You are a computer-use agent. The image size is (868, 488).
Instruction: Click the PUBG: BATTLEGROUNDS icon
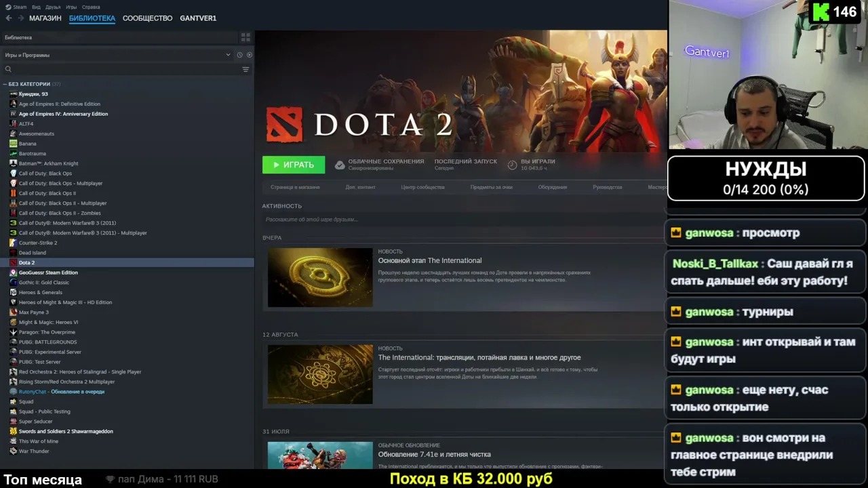click(13, 342)
